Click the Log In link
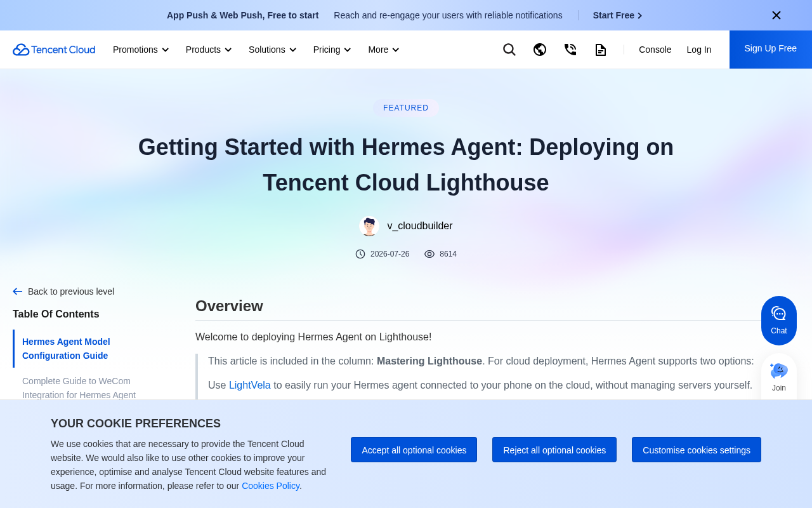812x508 pixels. click(699, 50)
